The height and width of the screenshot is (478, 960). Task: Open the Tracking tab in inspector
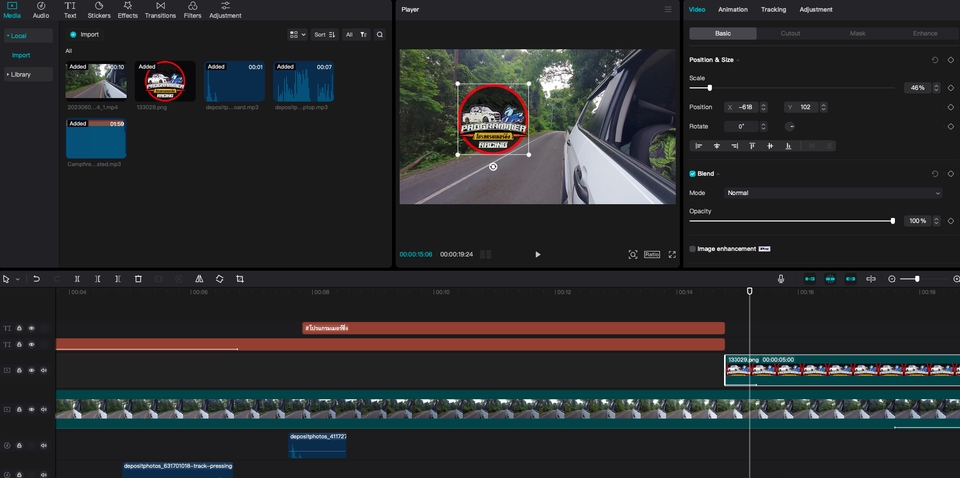(773, 10)
